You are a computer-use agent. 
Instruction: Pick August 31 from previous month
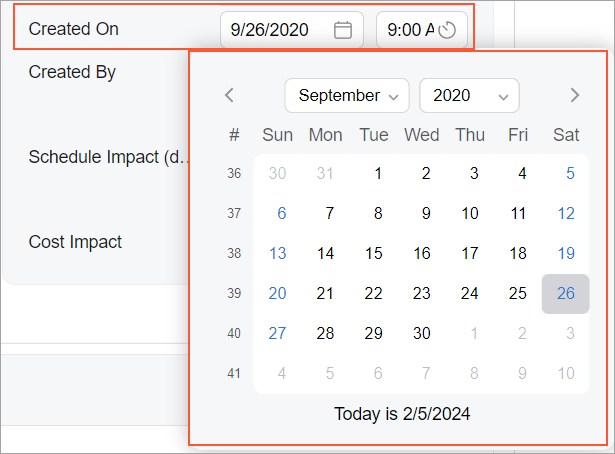[x=326, y=173]
